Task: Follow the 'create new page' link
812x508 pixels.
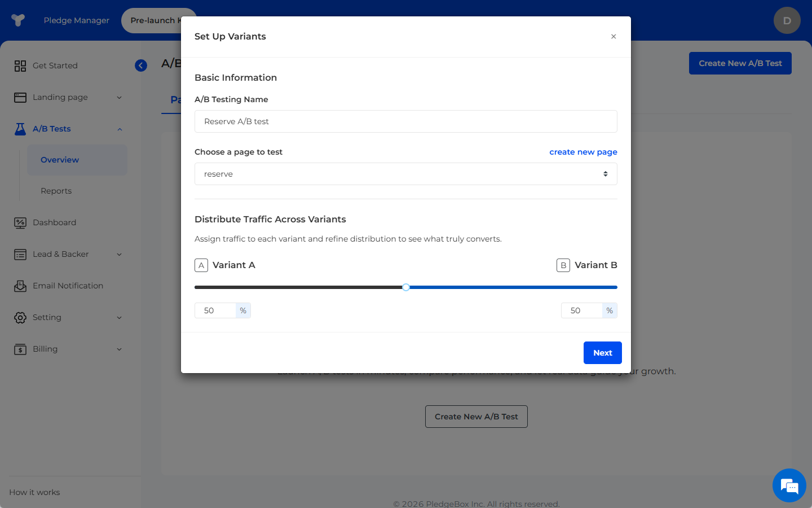Action: coord(583,152)
